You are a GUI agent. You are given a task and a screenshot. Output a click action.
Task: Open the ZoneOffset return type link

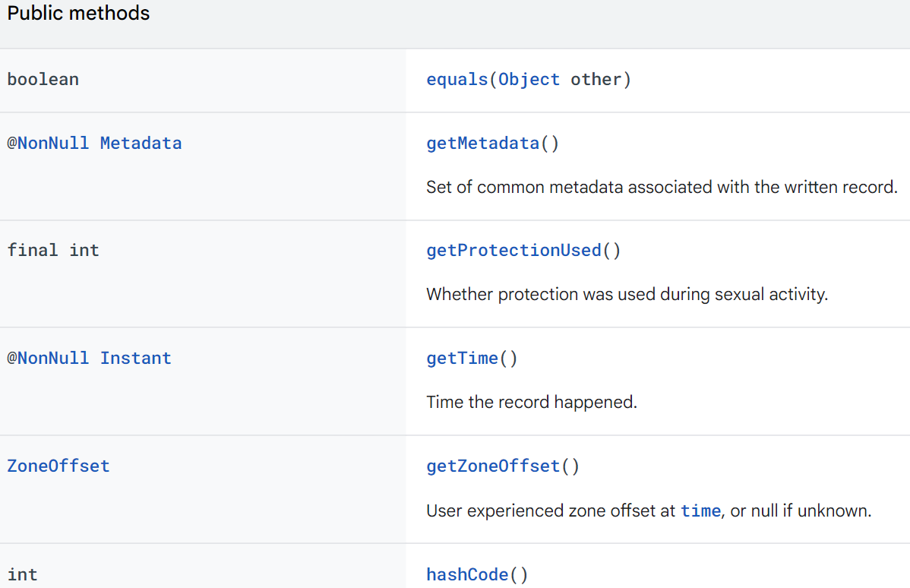58,466
